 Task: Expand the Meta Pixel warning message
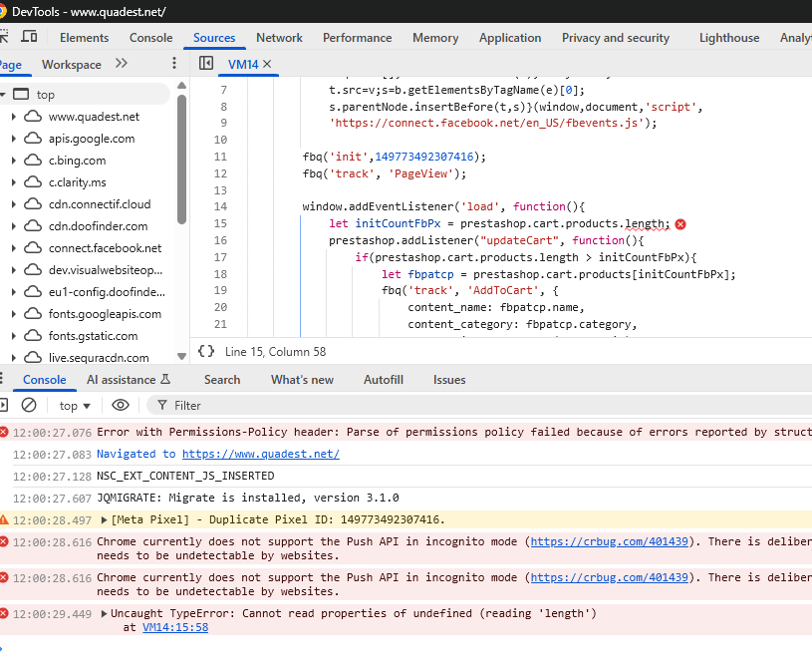pos(105,520)
